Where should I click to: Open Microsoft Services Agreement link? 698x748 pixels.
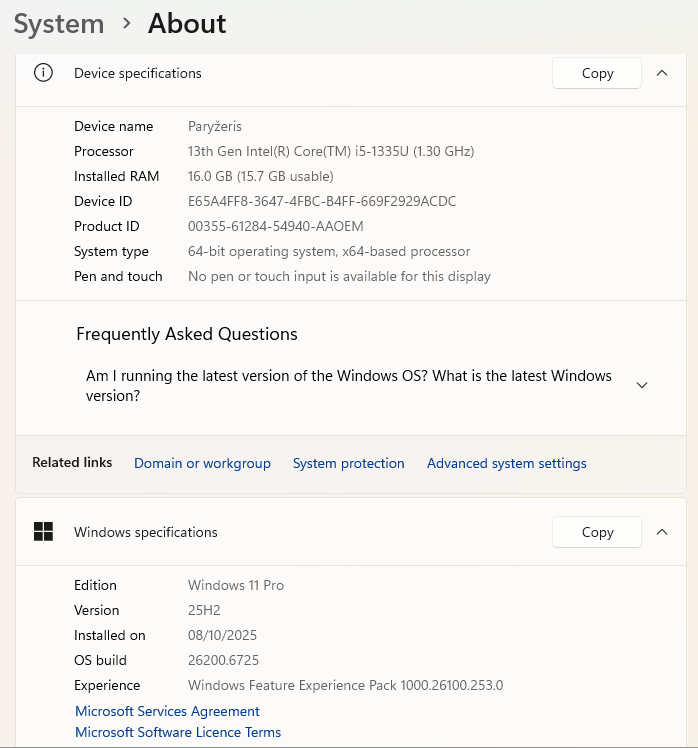167,711
